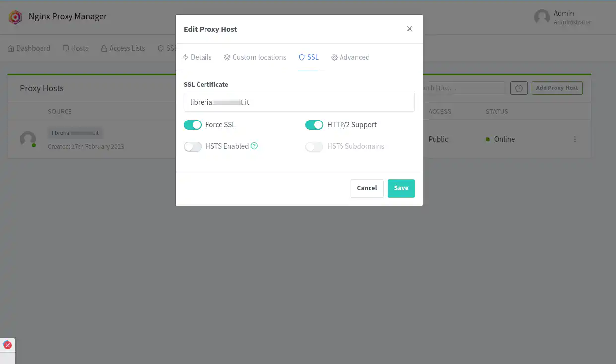The width and height of the screenshot is (616, 364).
Task: Click the Public access text
Action: pyautogui.click(x=438, y=139)
